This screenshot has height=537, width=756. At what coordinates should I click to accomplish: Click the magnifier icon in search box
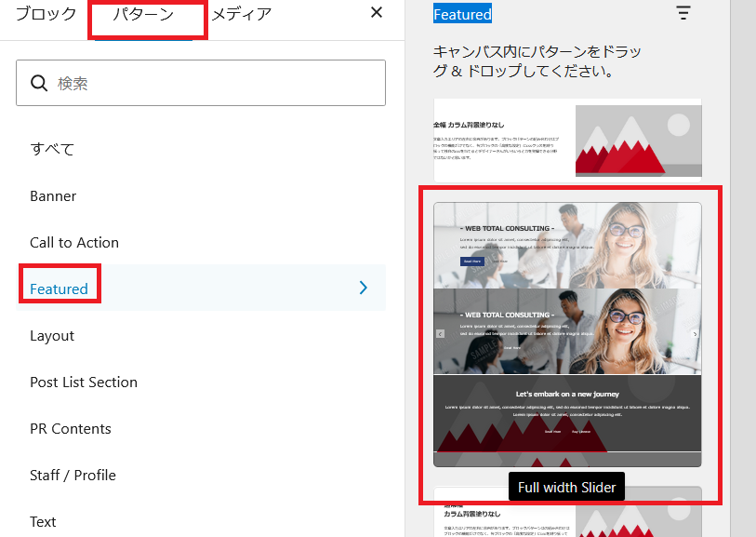[x=39, y=84]
